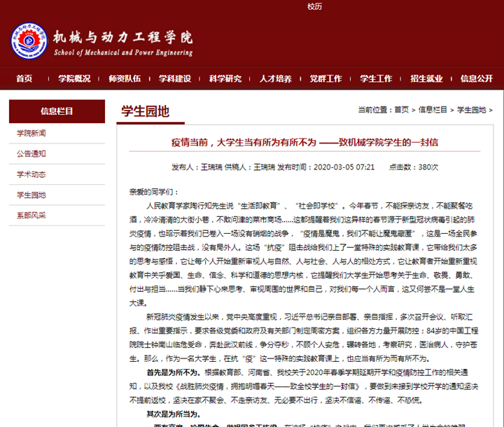Screen dimensions: 504x427
Task: Go to 首页 in navigation bar
Action: click(24, 78)
